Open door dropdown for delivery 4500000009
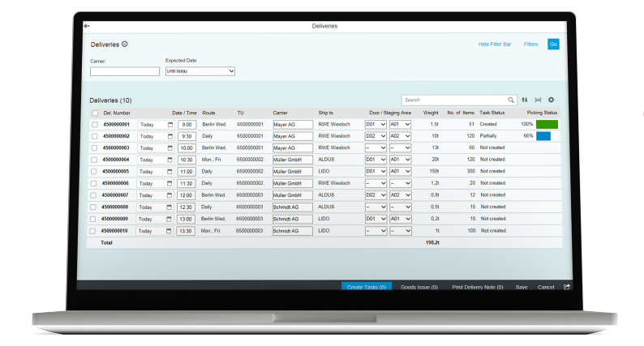The height and width of the screenshot is (346, 644). click(376, 219)
